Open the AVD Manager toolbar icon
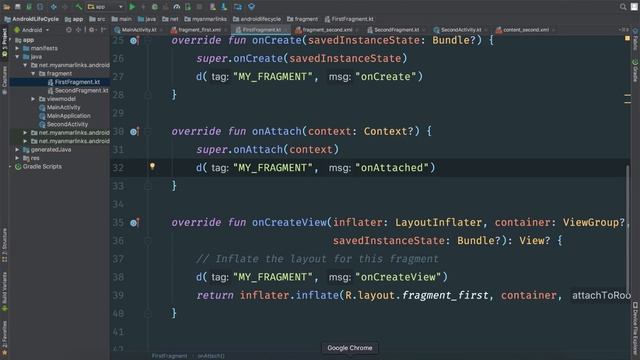Image resolution: width=640 pixels, height=360 pixels. [x=213, y=7]
